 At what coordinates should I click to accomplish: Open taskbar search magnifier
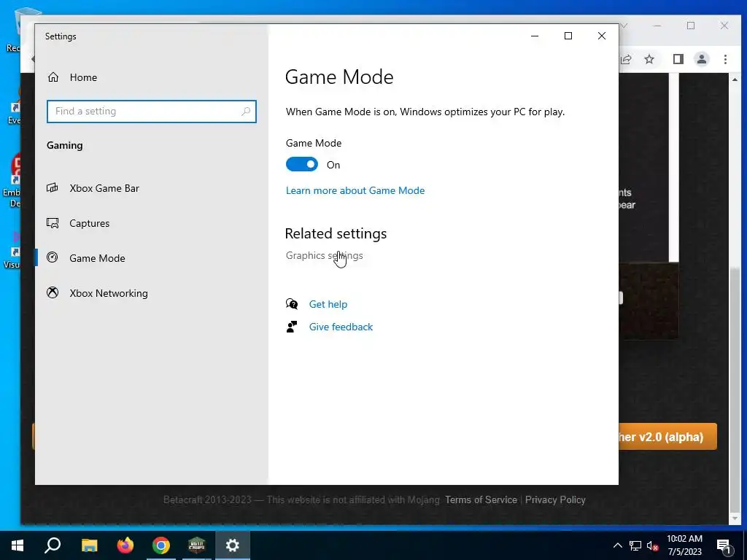pyautogui.click(x=53, y=545)
